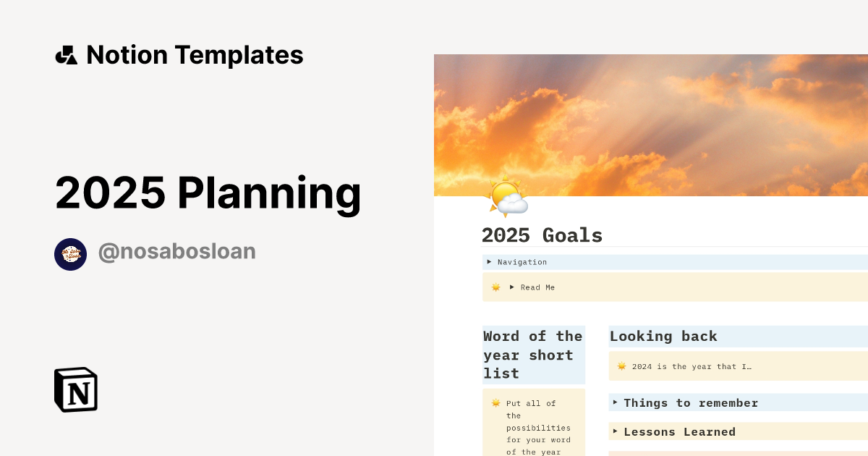Click the sun emoji in word list callout
868x456 pixels.
[496, 403]
